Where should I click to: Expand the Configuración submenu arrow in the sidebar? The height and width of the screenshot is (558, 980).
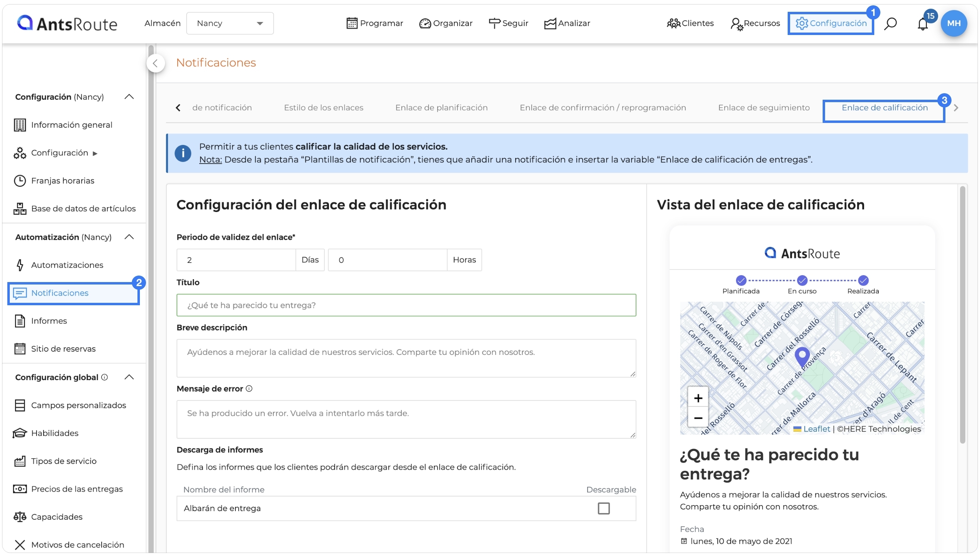(95, 153)
